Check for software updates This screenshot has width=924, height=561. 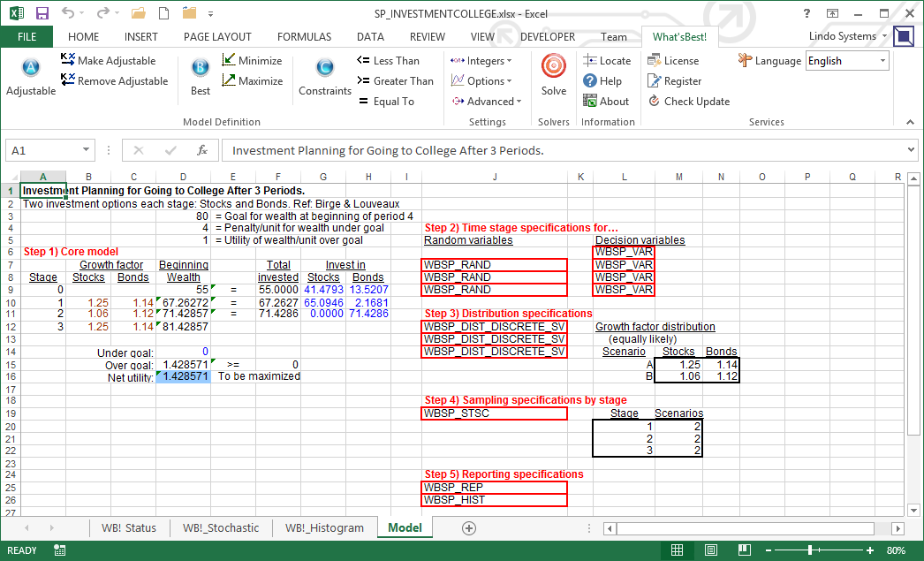(x=689, y=102)
